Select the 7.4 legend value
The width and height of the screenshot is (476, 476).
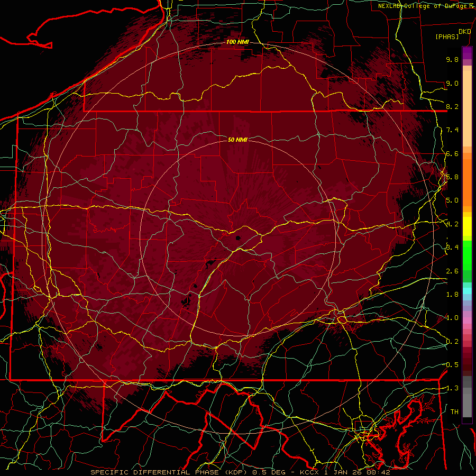[452, 130]
